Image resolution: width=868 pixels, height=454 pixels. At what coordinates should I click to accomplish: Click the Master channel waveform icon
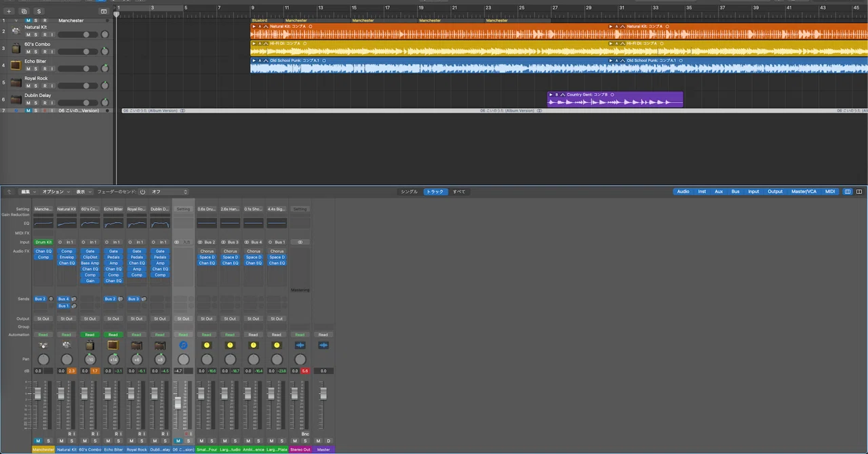[323, 346]
